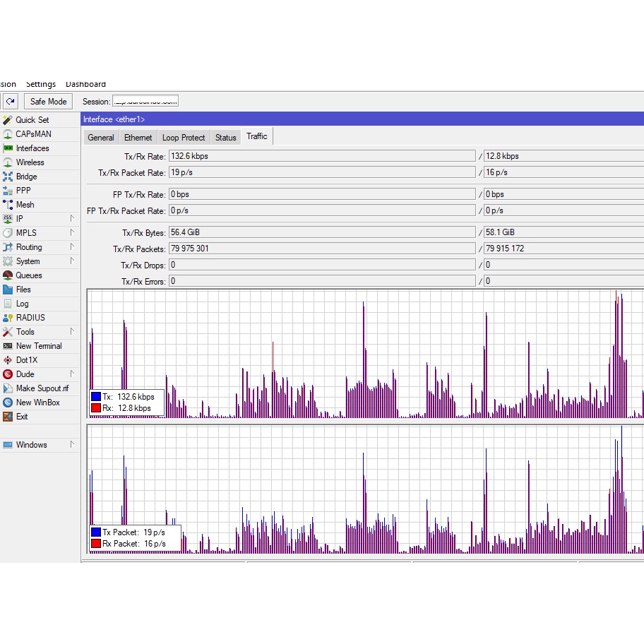Toggle Safe Mode on
This screenshot has width=644, height=644.
[47, 100]
